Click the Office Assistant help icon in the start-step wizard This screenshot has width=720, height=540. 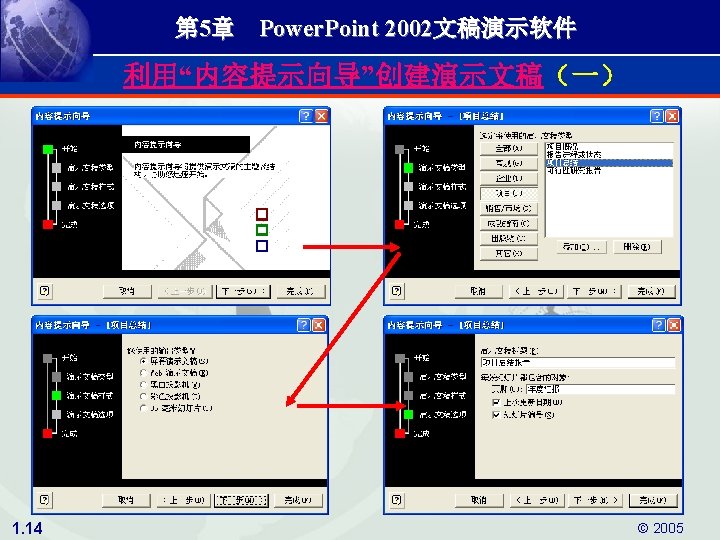(45, 291)
